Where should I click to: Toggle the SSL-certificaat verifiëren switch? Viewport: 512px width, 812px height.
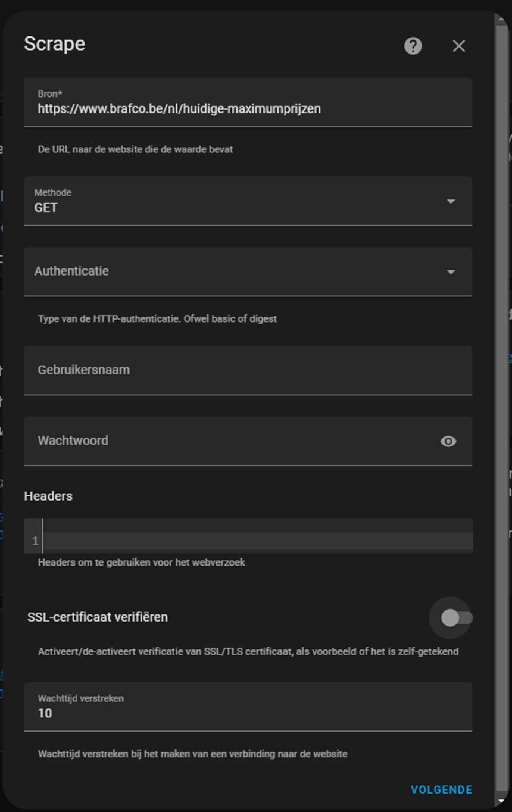click(451, 619)
